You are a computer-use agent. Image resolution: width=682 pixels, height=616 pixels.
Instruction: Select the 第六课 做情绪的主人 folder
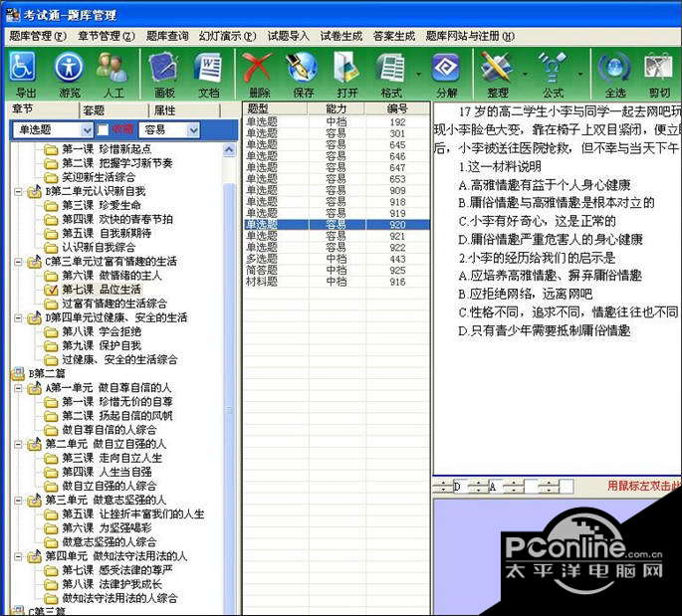tap(104, 276)
